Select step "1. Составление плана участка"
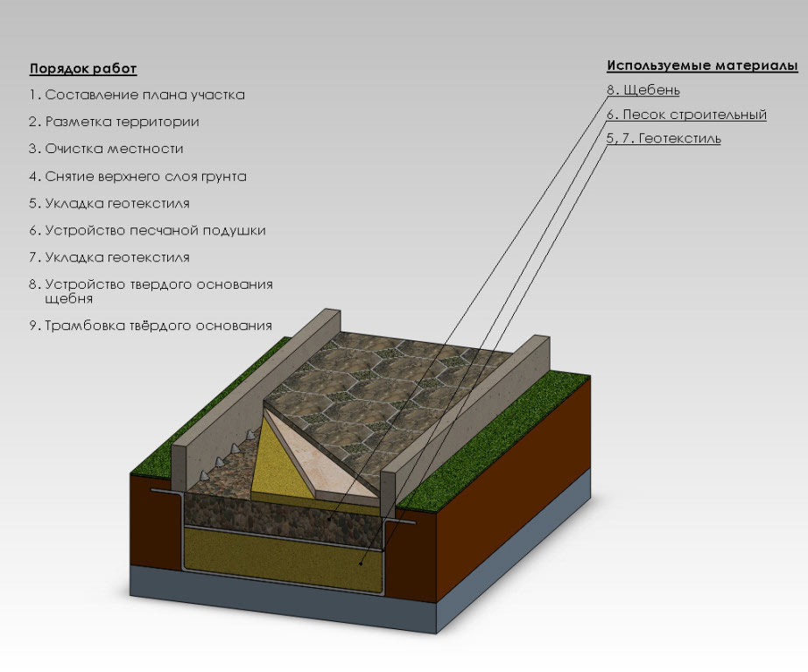Screen dimensions: 808x672 [137, 94]
